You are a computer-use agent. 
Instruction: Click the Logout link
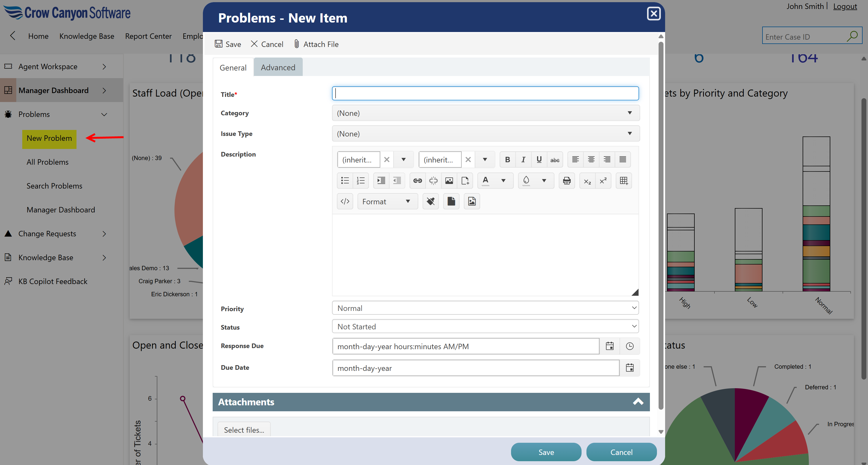(845, 7)
